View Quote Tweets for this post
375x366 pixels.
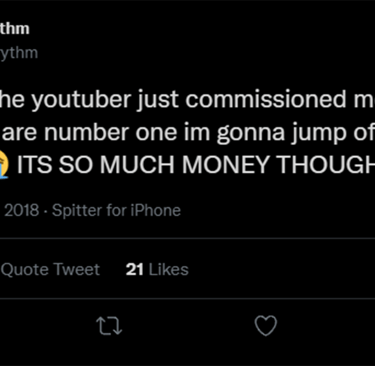click(x=50, y=269)
